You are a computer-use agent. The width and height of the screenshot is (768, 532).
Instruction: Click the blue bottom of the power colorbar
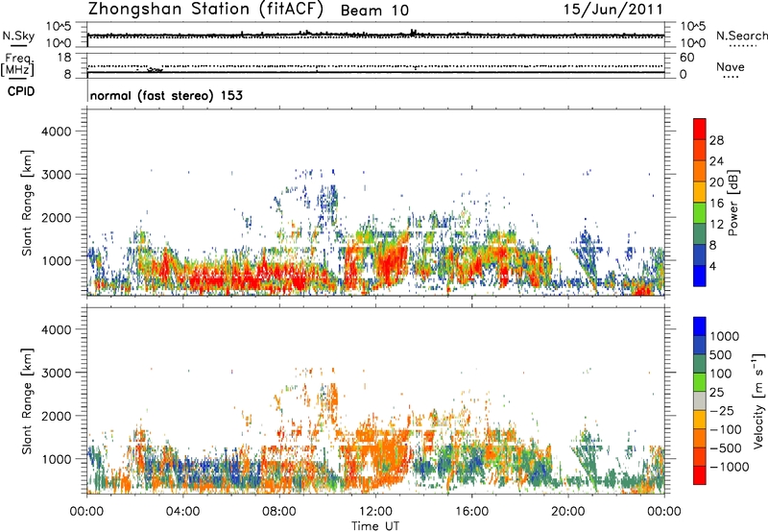pos(700,276)
